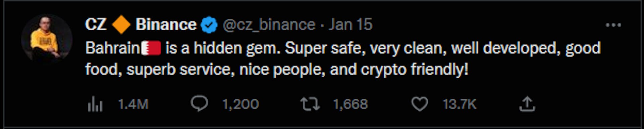Click the orange diamond emoji in the name
The width and height of the screenshot is (644, 129).
(x=121, y=25)
